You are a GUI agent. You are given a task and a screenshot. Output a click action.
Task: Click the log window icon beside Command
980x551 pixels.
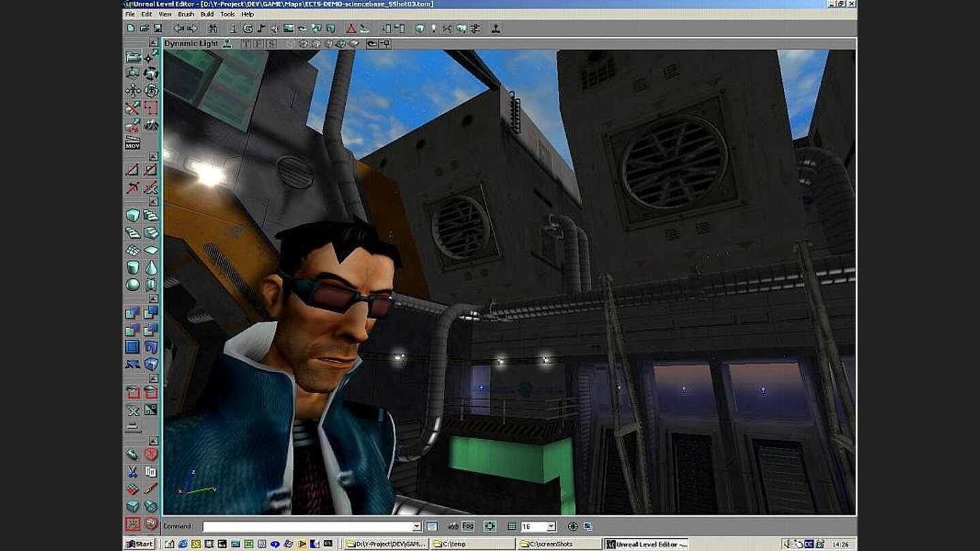point(431,527)
